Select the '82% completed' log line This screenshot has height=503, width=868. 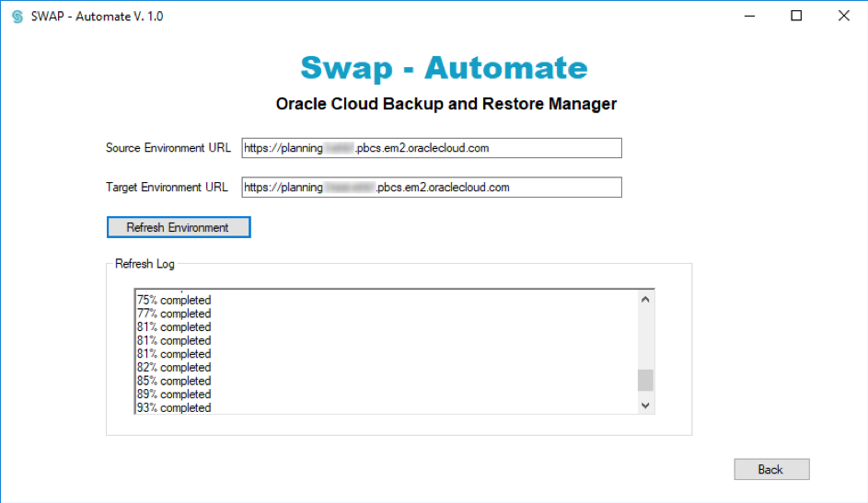(174, 368)
